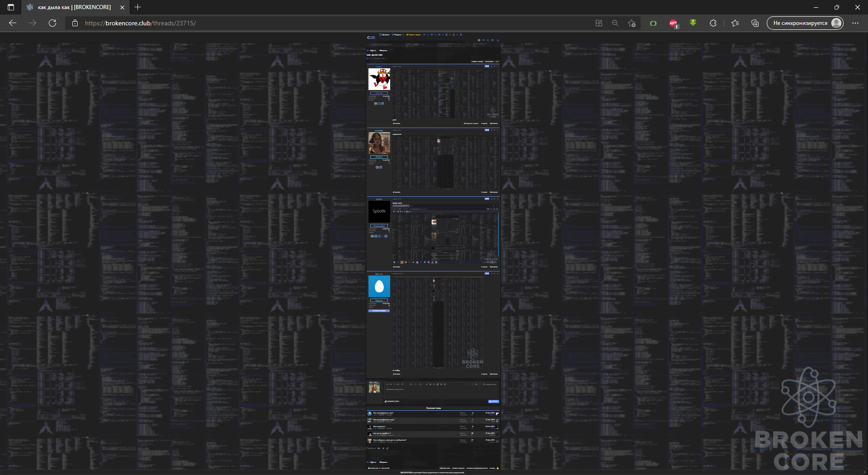Viewport: 868px width, 475px height.
Task: Open the Sp0ofik user avatar
Action: [x=379, y=212]
